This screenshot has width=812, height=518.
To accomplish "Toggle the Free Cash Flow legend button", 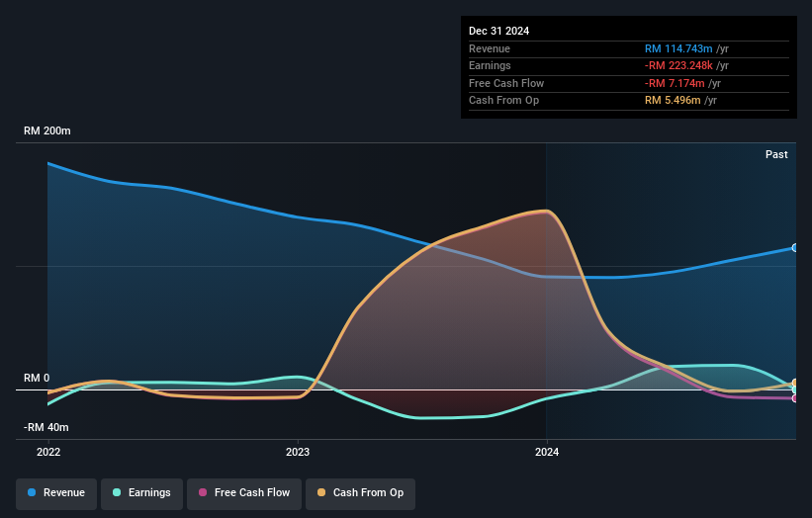I will click(x=244, y=493).
